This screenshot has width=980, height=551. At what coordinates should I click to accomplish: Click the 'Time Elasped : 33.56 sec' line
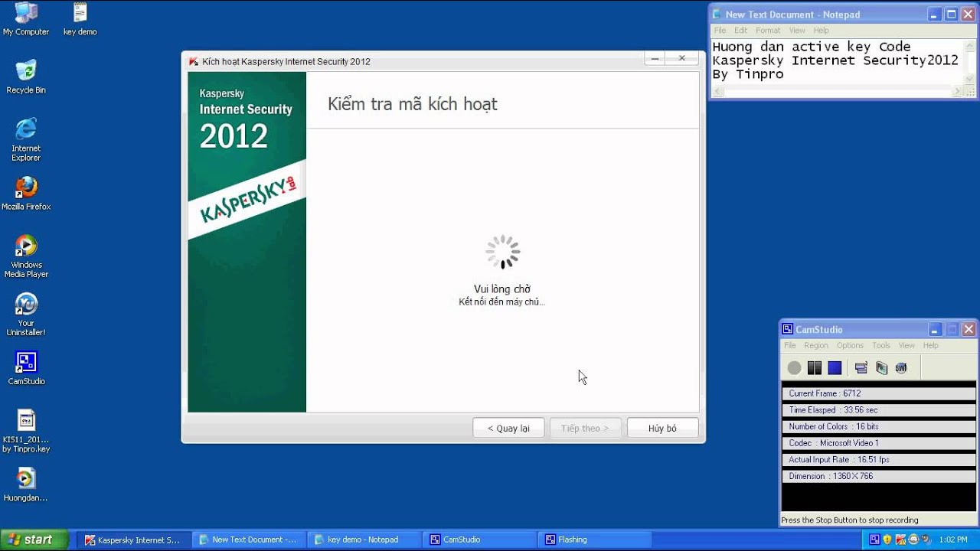(878, 410)
